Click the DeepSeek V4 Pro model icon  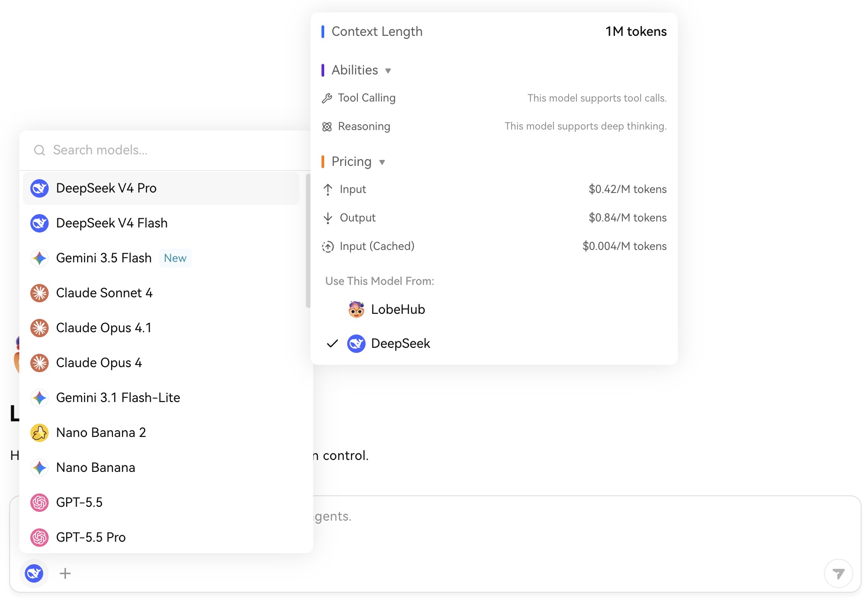point(39,188)
